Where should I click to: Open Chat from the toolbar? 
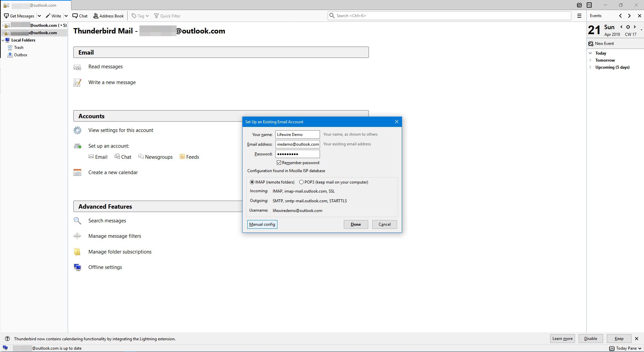[80, 16]
